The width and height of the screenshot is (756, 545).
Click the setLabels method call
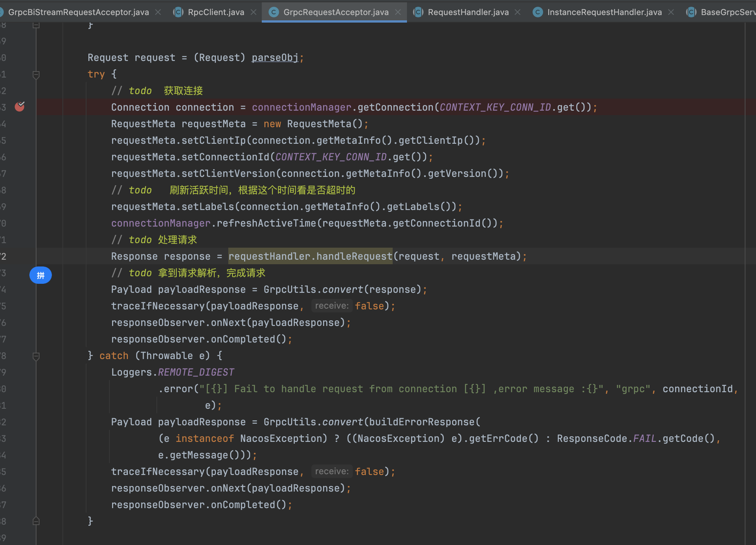pyautogui.click(x=208, y=207)
